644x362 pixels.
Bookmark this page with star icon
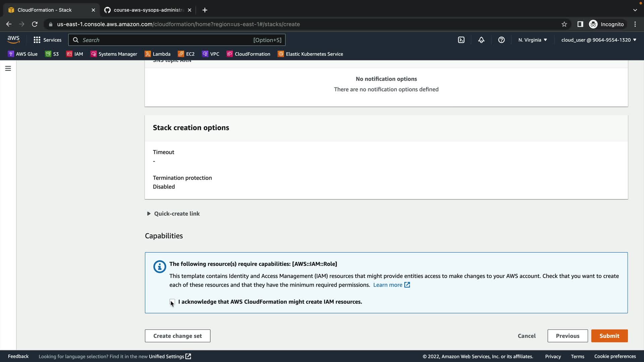pyautogui.click(x=564, y=24)
